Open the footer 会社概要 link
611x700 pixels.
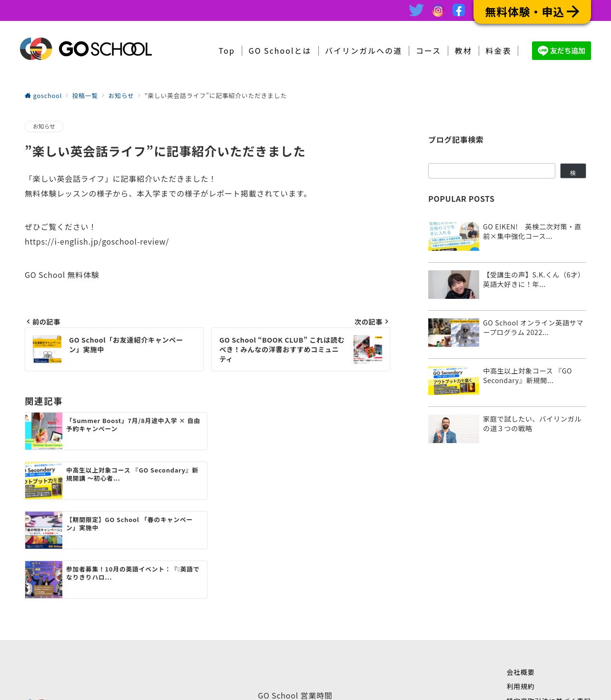(x=521, y=672)
